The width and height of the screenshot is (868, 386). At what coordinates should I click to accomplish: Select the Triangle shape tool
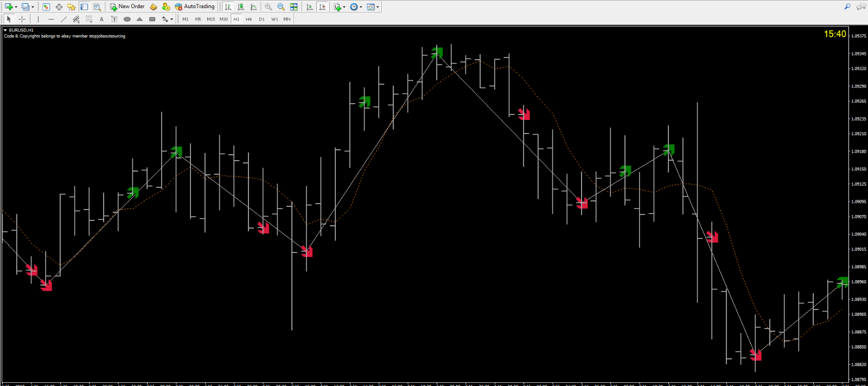pyautogui.click(x=139, y=19)
